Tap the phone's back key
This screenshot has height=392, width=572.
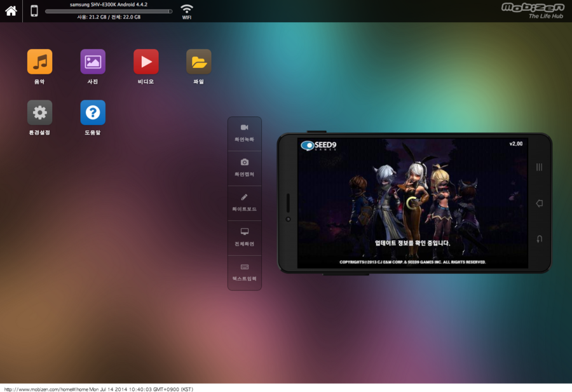pos(539,239)
